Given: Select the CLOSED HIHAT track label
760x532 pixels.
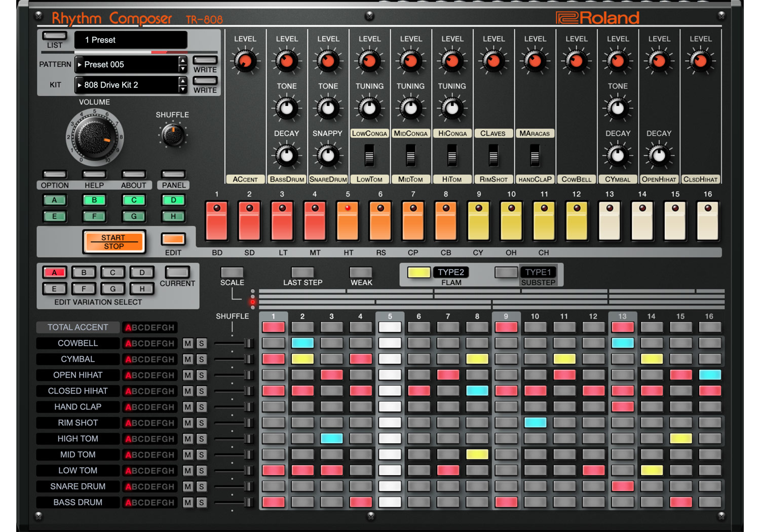Looking at the screenshot, I should click(x=78, y=391).
